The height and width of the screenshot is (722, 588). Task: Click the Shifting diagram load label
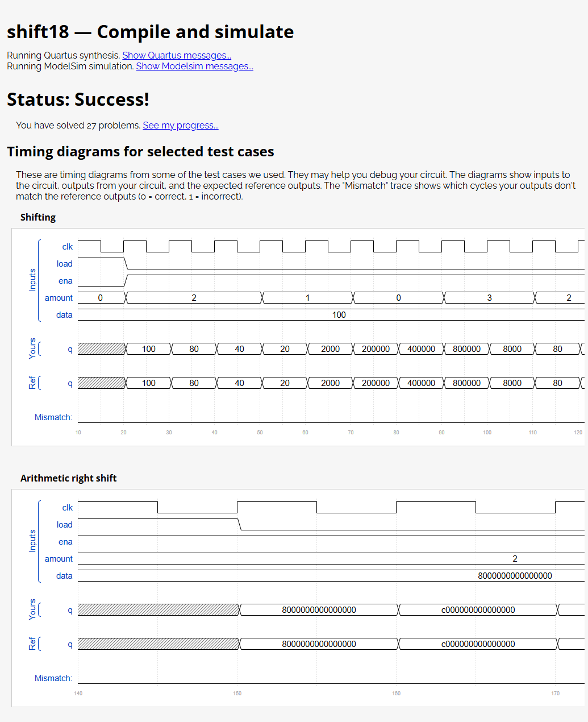pyautogui.click(x=65, y=263)
